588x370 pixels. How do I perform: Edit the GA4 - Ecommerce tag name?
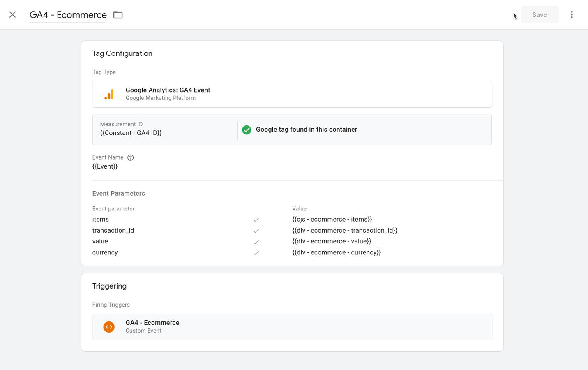click(68, 15)
